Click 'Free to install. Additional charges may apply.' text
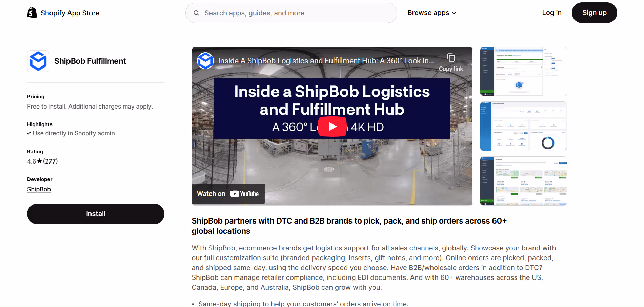The image size is (644, 307). (90, 107)
